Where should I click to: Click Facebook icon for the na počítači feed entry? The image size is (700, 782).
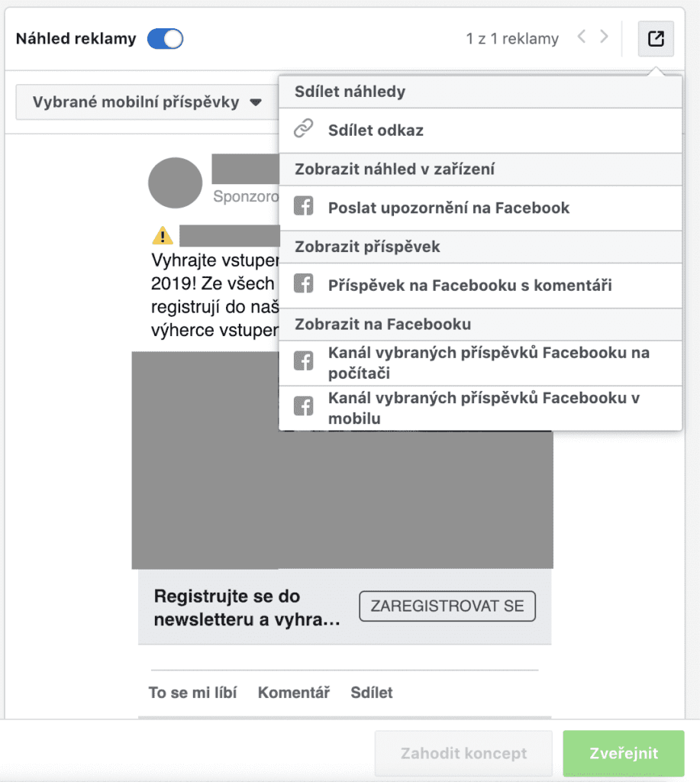pyautogui.click(x=304, y=362)
